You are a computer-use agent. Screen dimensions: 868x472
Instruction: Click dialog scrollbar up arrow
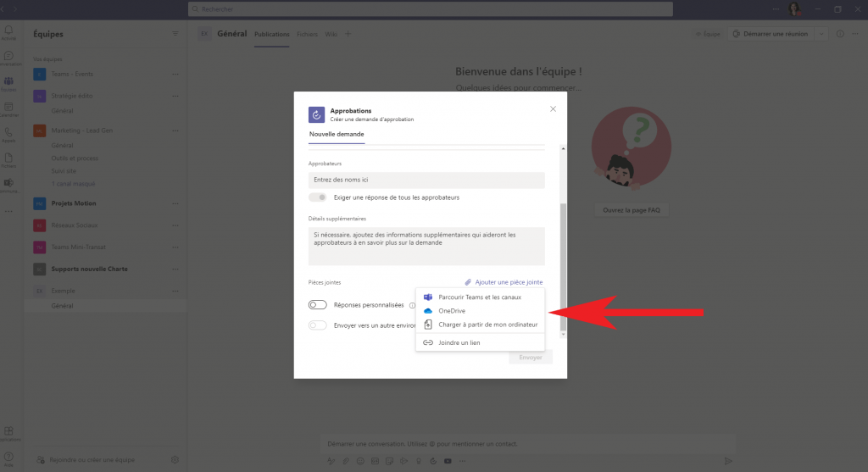[563, 148]
